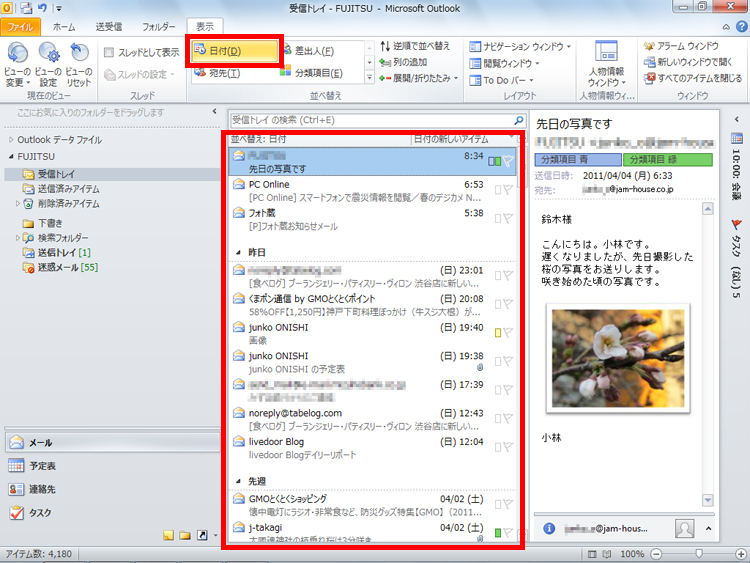Click the info icon in People Pane
The height and width of the screenshot is (563, 750).
[549, 529]
